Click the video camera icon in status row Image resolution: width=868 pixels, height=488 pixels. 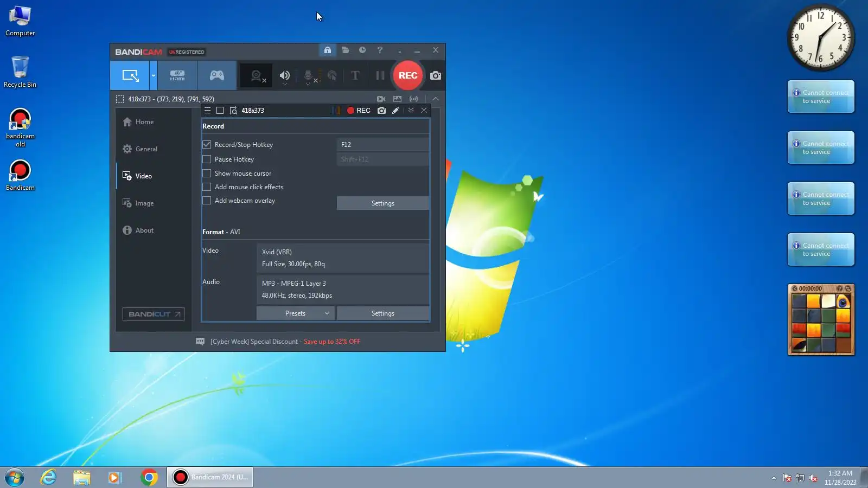pos(381,99)
